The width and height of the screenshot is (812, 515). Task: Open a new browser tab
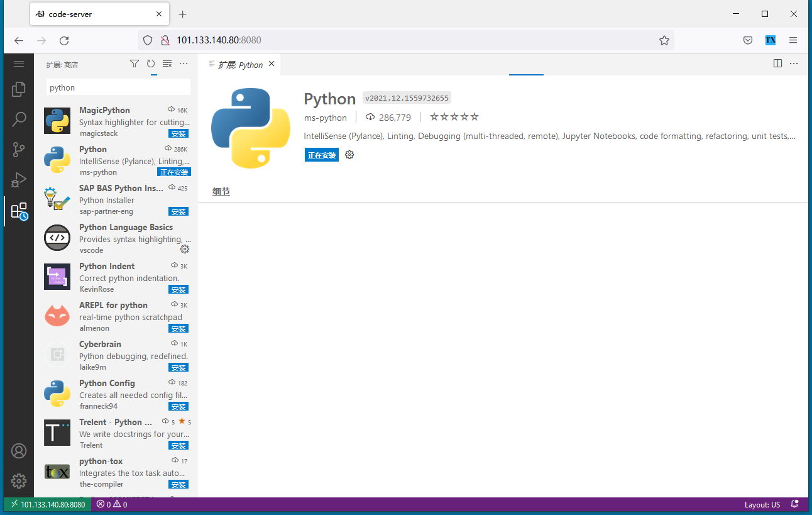[182, 14]
